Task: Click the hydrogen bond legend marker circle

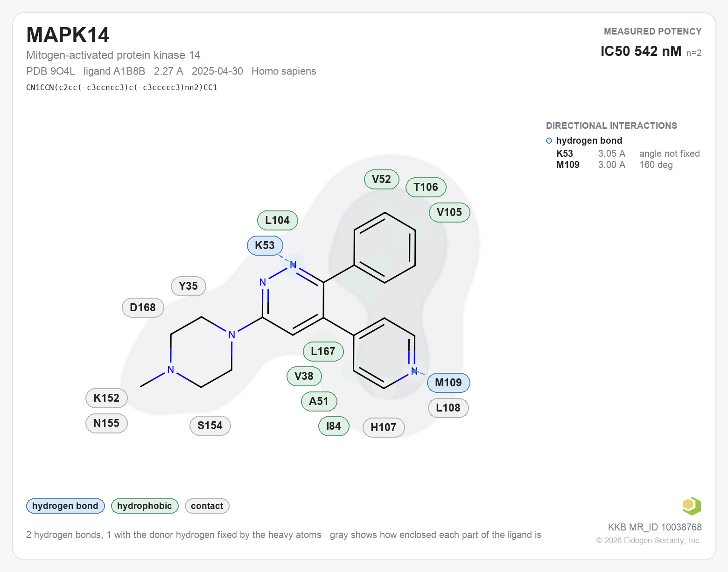Action: (549, 141)
